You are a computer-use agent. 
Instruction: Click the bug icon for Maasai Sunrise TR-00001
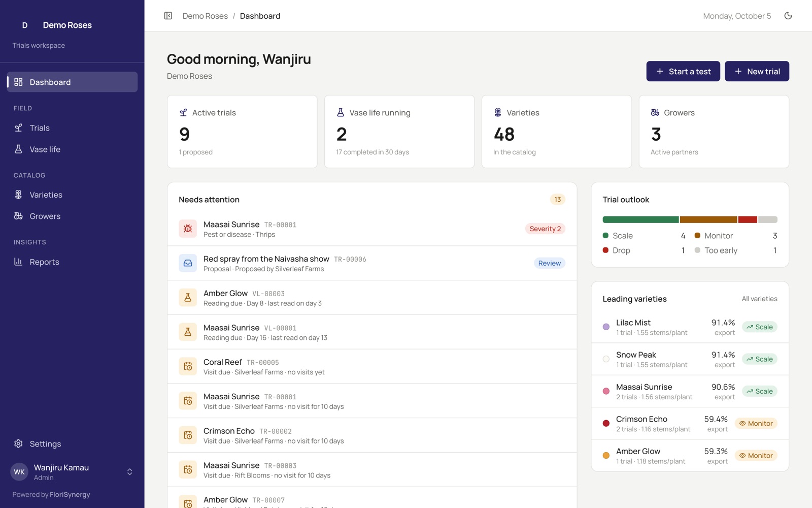click(x=188, y=229)
